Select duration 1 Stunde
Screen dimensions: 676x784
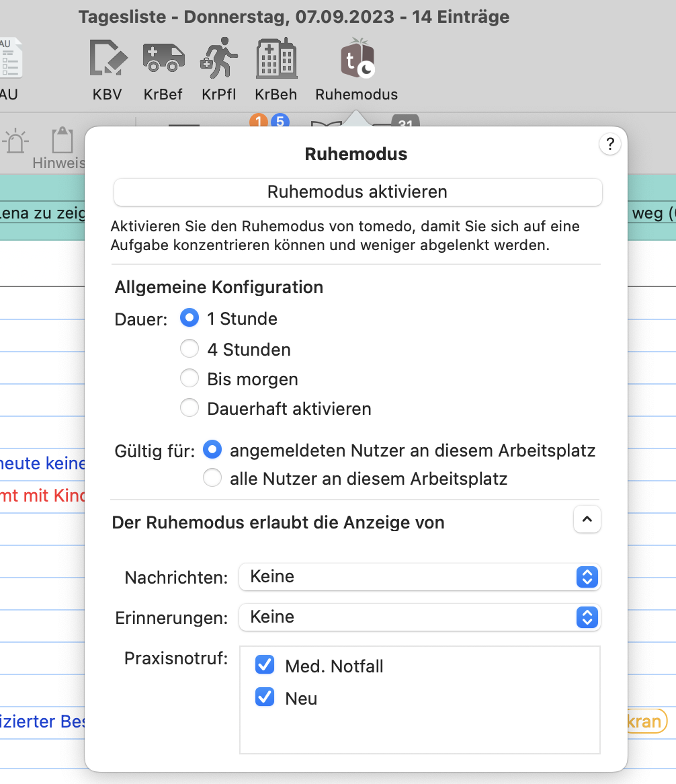pos(189,318)
